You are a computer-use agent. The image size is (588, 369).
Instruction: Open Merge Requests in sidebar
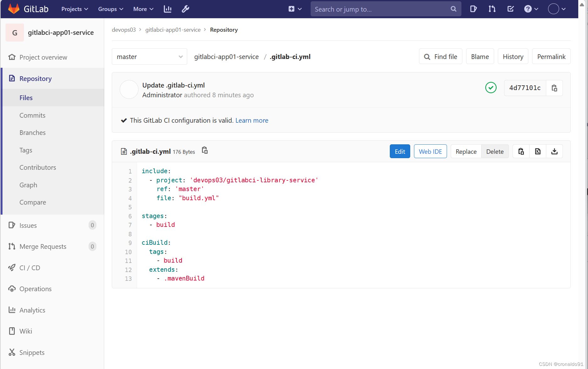coord(52,246)
